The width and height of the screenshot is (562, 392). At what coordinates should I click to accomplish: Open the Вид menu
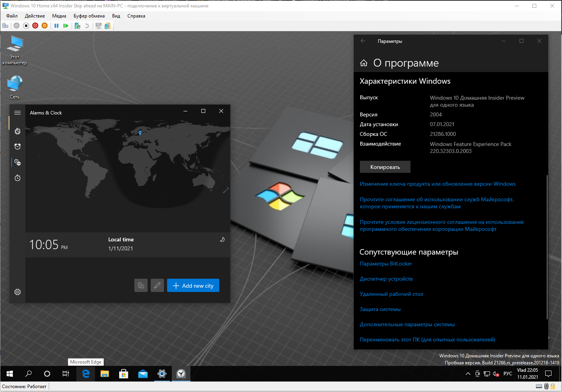point(116,16)
